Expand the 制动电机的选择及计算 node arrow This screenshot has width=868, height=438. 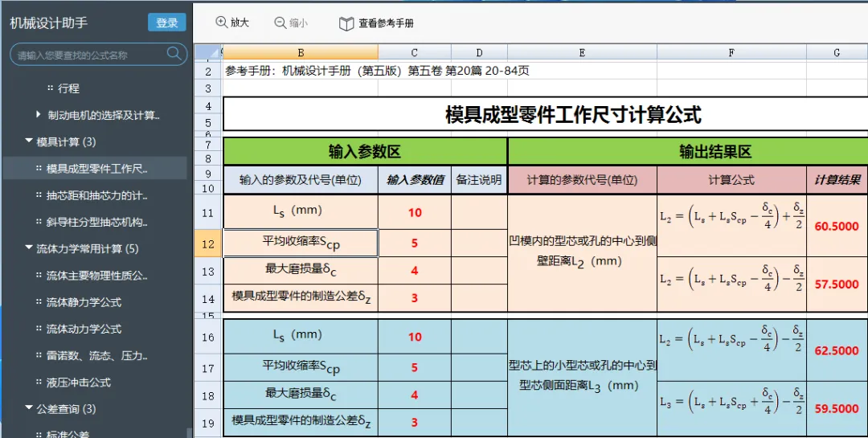tap(39, 115)
